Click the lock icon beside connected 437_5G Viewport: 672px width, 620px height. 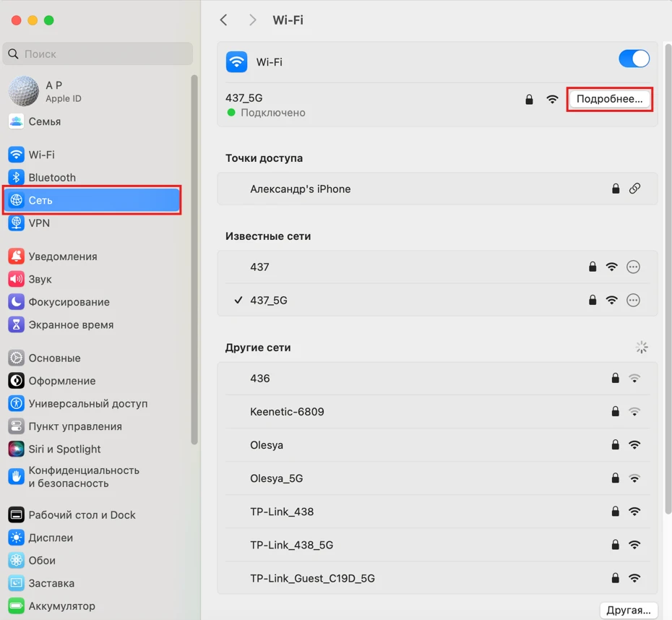coord(529,100)
